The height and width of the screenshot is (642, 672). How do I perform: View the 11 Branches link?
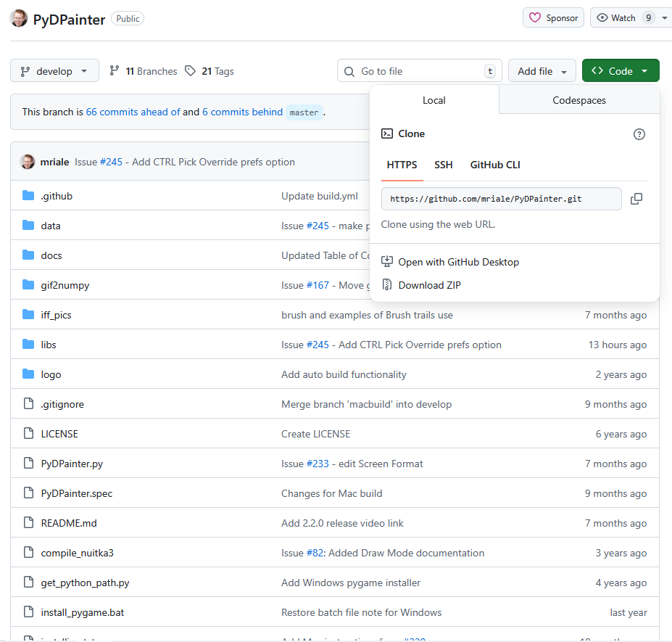coord(143,71)
